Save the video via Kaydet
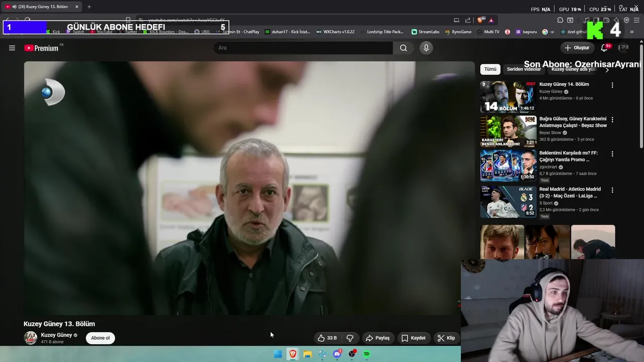Screen dimensions: 644x362 414,338
